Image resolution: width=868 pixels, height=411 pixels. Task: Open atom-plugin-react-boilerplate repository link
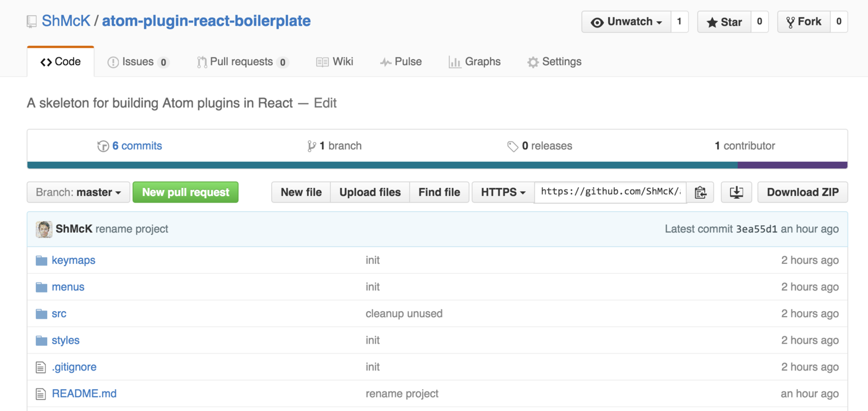pos(206,21)
